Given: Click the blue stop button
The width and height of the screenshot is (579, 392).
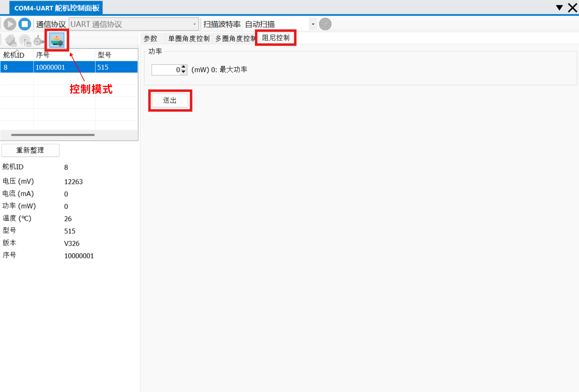Looking at the screenshot, I should [25, 24].
